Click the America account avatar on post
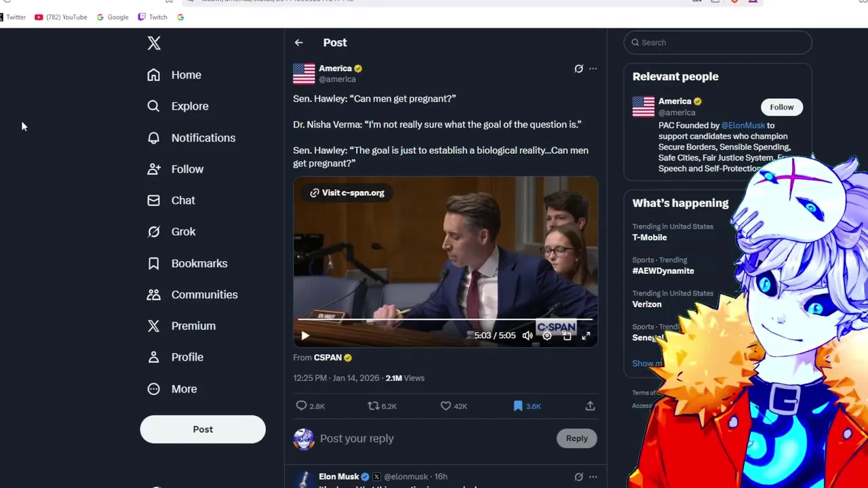The width and height of the screenshot is (868, 488). 304,73
